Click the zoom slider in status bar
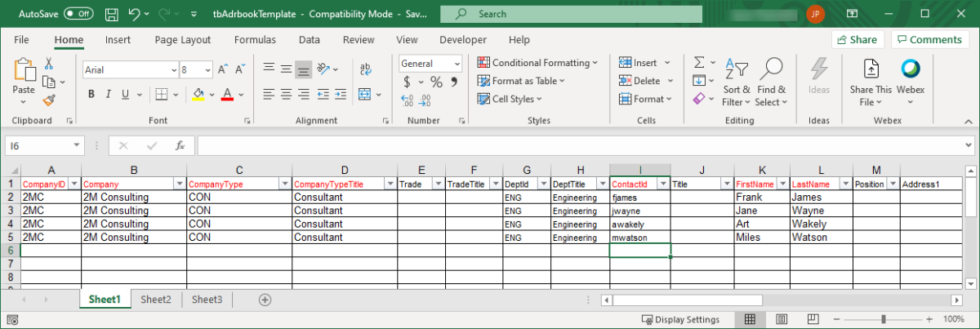The width and height of the screenshot is (980, 329). tap(882, 319)
